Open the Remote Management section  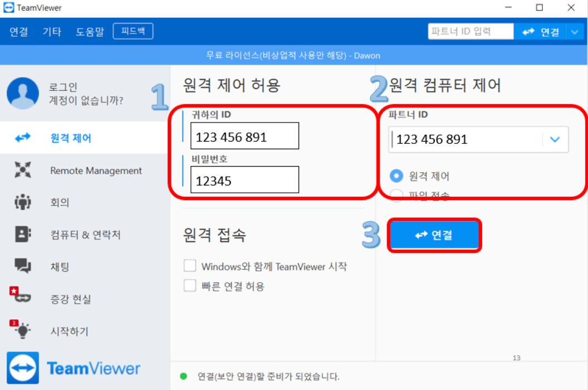click(85, 170)
